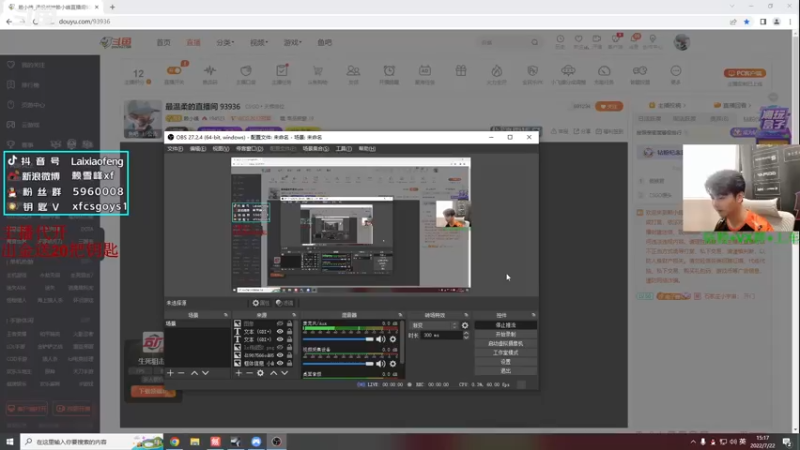This screenshot has height=450, width=800.
Task: Click the transition duration stepper arrows
Action: pyautogui.click(x=466, y=335)
